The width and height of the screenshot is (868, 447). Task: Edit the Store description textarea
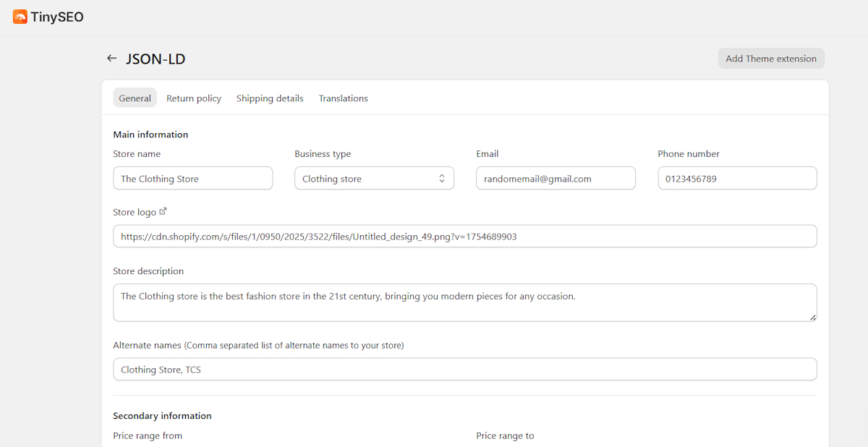[465, 302]
